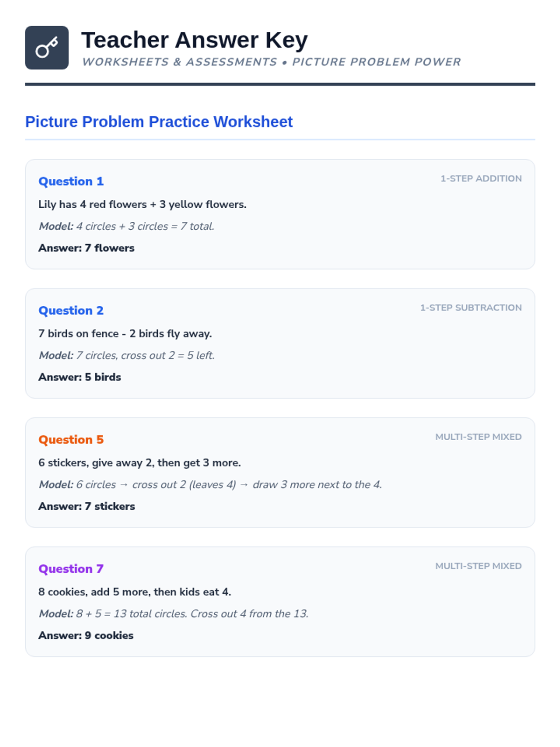Click the orange Question 5 heading
Screen dimensions: 560x747
point(71,440)
